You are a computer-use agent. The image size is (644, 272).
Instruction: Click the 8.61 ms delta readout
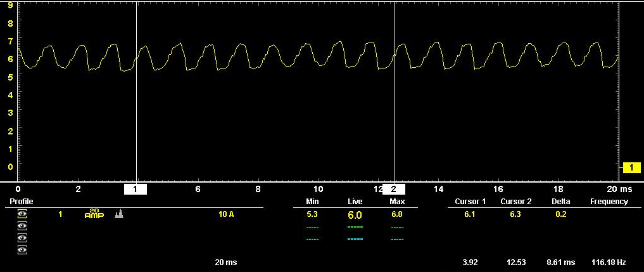click(x=560, y=262)
